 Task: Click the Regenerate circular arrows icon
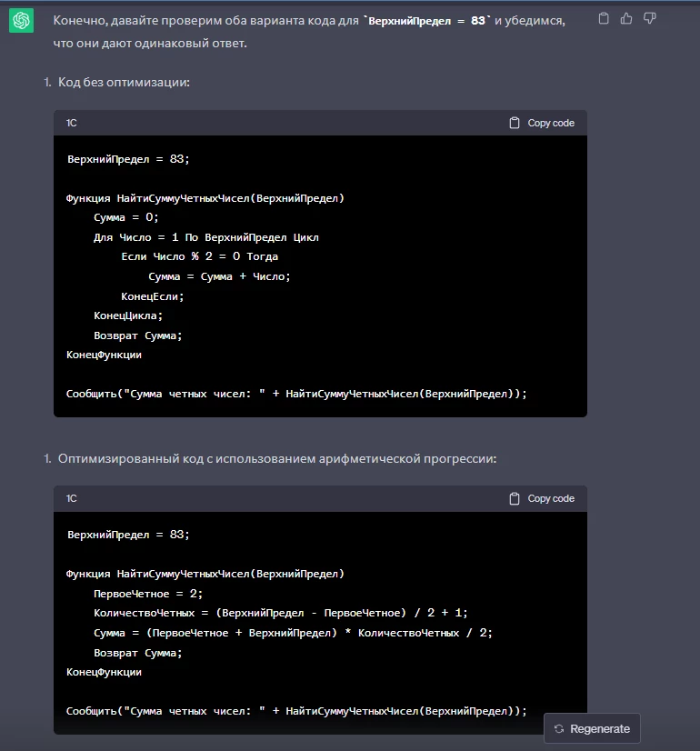[559, 728]
